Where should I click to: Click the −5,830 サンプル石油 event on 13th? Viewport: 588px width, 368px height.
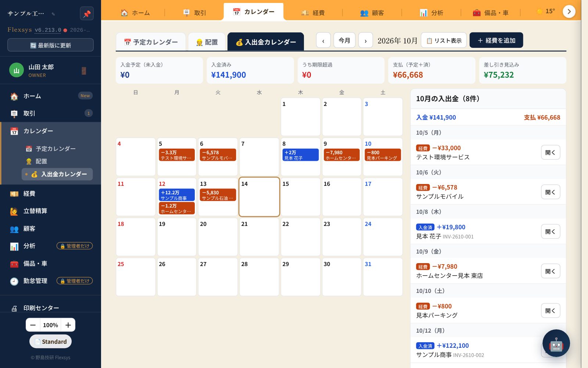click(218, 195)
